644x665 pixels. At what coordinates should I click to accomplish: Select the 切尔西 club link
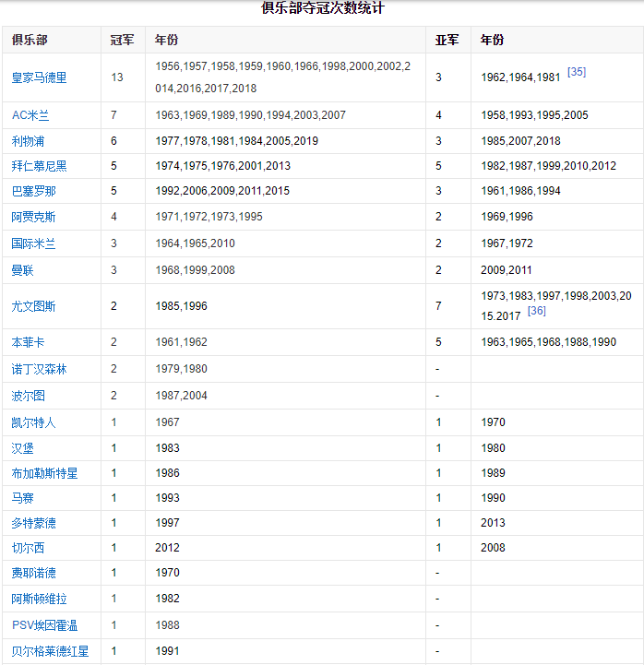tap(28, 548)
